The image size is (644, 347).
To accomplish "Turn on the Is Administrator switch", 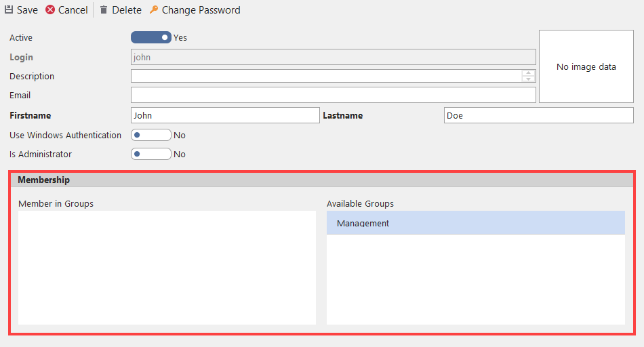I will click(x=151, y=154).
